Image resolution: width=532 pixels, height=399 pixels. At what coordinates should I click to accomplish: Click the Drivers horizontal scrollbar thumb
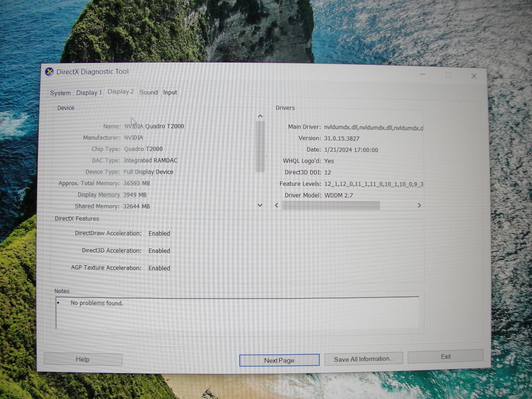pos(331,205)
